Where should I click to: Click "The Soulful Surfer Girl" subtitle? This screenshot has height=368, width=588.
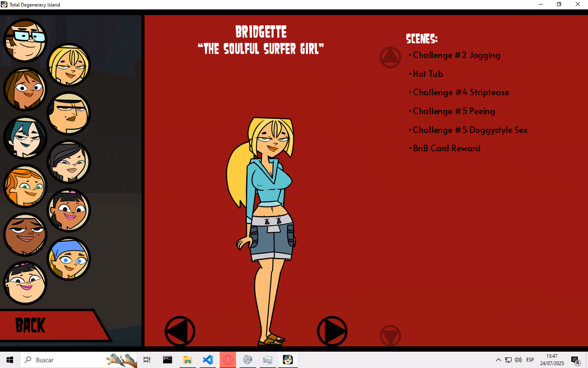click(261, 49)
